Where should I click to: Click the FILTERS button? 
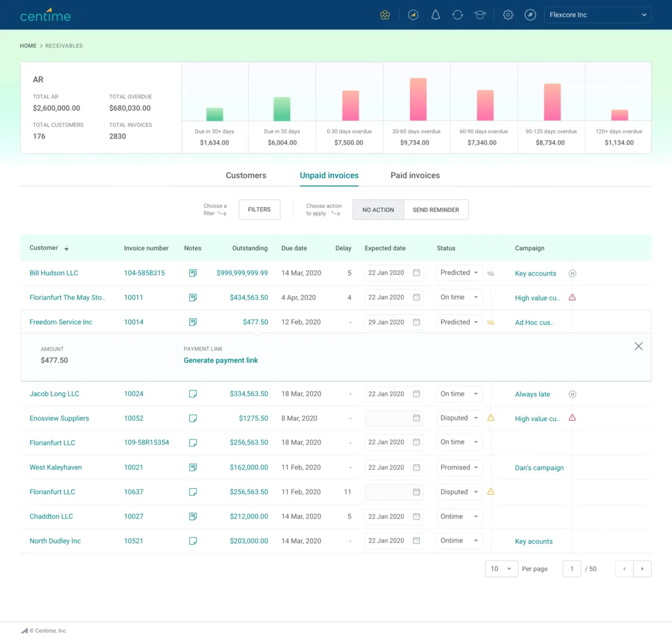pyautogui.click(x=259, y=209)
